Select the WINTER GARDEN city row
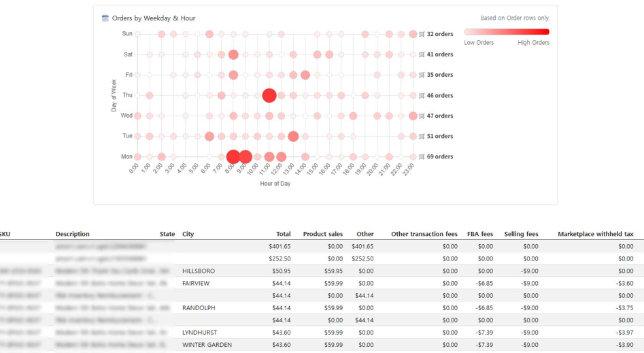Image resolution: width=644 pixels, height=353 pixels. click(x=207, y=345)
